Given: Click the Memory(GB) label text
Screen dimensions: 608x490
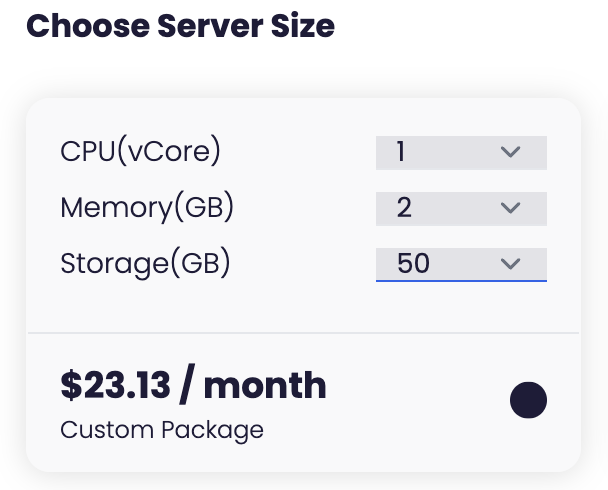Looking at the screenshot, I should point(147,208).
